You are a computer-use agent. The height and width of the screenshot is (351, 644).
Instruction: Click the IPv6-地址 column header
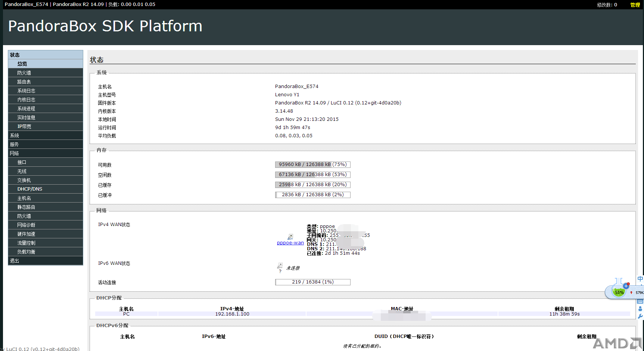click(214, 336)
